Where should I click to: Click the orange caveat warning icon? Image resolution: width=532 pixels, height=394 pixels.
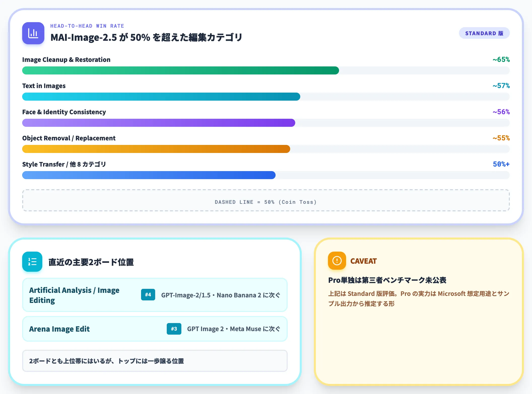coord(337,261)
